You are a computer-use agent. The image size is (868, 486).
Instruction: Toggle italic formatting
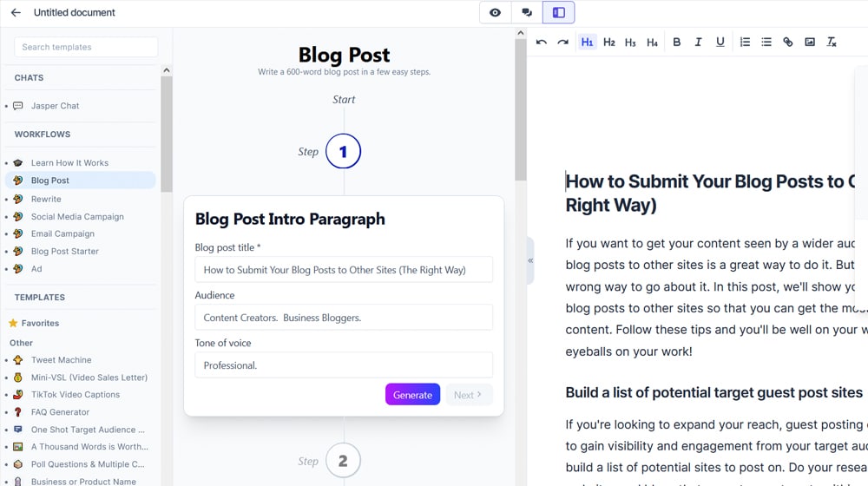698,43
